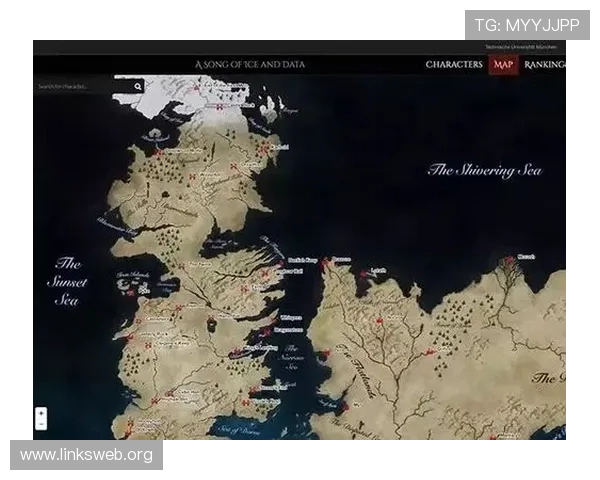The height and width of the screenshot is (480, 600).
Task: Switch to the Map tab
Action: coord(503,65)
